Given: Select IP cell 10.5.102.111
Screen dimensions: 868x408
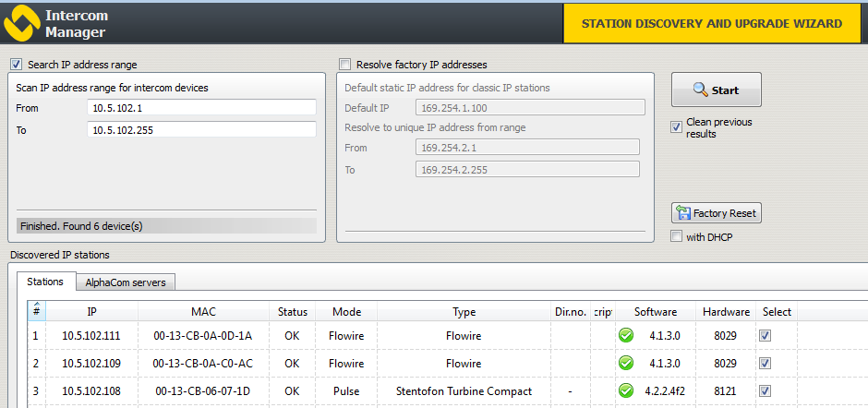Looking at the screenshot, I should (90, 335).
